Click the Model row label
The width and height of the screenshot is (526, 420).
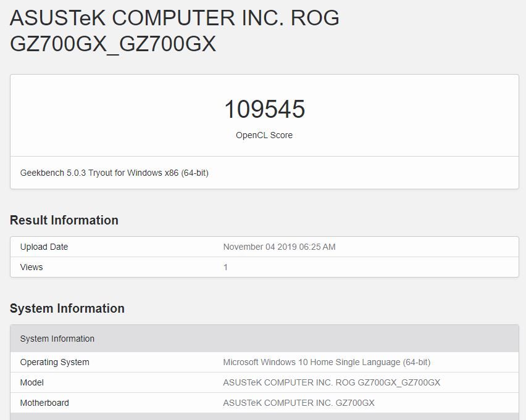32,382
